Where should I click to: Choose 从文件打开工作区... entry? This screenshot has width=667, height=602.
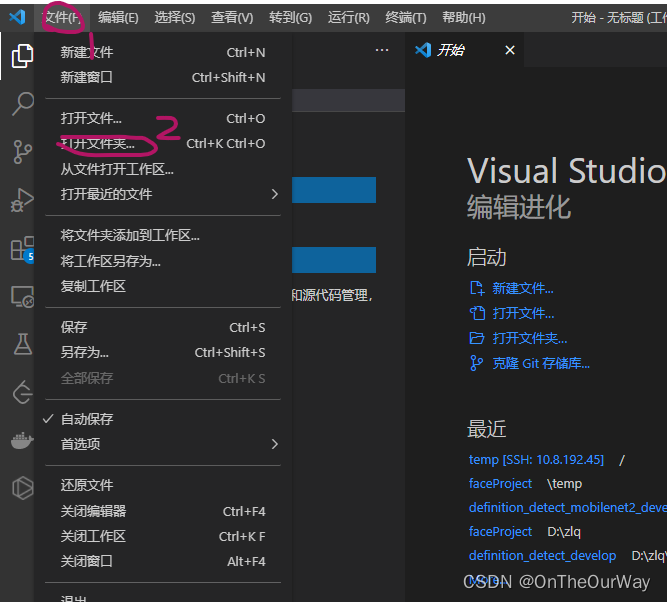click(x=163, y=169)
